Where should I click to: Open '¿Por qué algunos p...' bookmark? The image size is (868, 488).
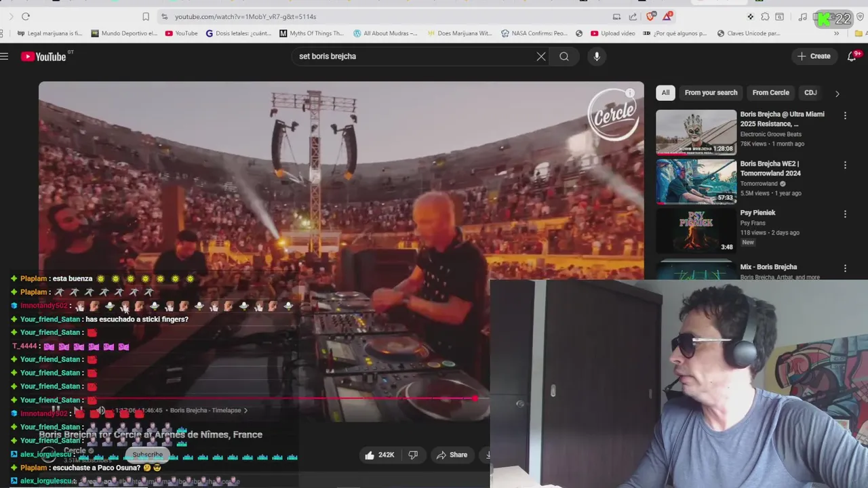point(675,33)
